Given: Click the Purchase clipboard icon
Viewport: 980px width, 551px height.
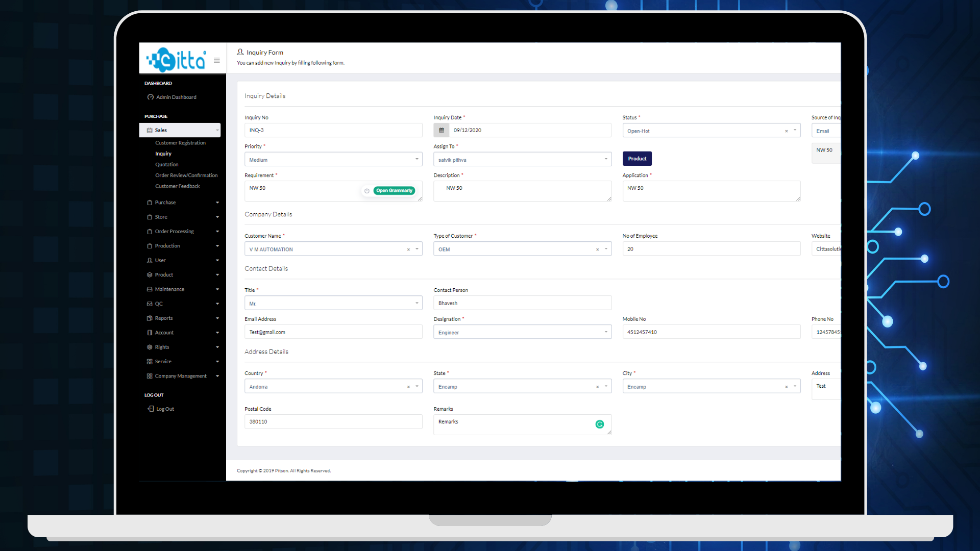Looking at the screenshot, I should pos(150,203).
